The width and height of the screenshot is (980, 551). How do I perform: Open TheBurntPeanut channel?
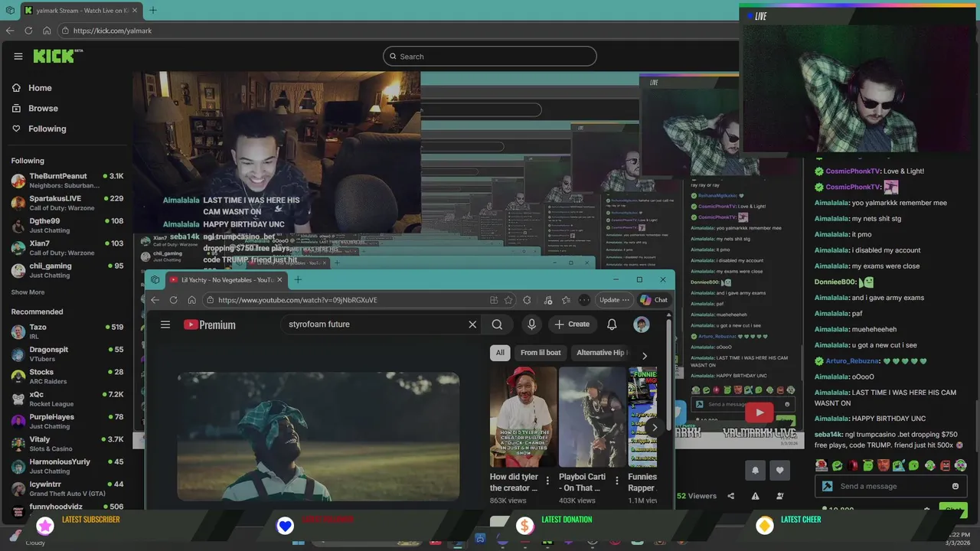point(67,181)
